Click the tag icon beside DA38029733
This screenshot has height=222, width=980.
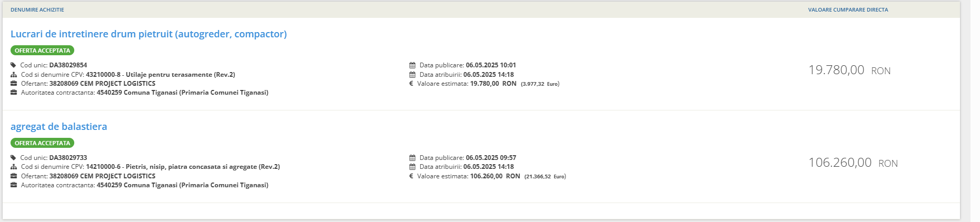tap(13, 158)
